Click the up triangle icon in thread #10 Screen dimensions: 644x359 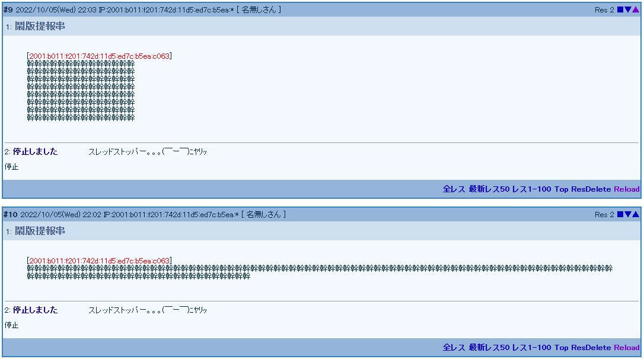[x=636, y=214]
